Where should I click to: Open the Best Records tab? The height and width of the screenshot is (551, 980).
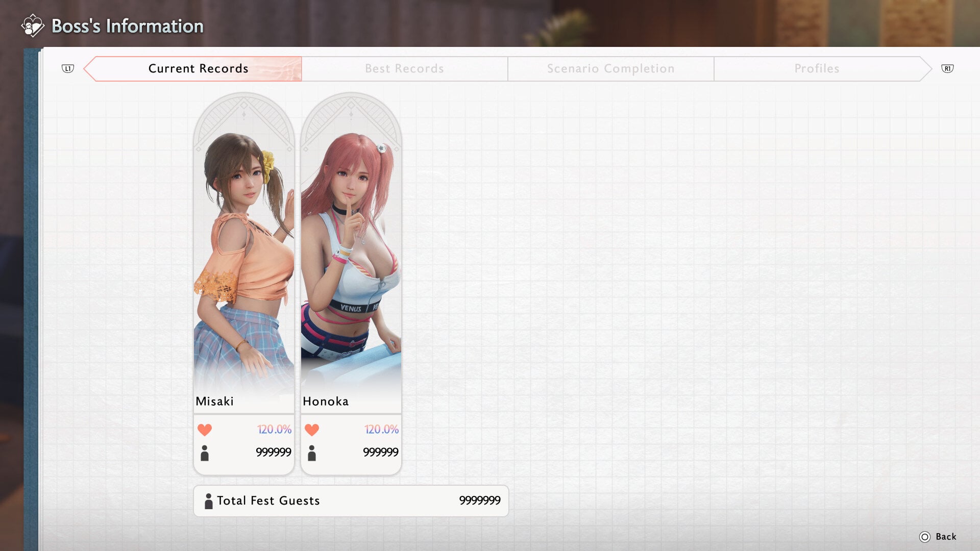(x=404, y=69)
